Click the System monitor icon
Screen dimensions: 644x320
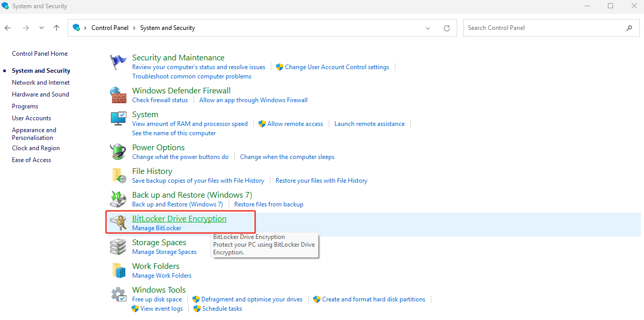(x=118, y=119)
